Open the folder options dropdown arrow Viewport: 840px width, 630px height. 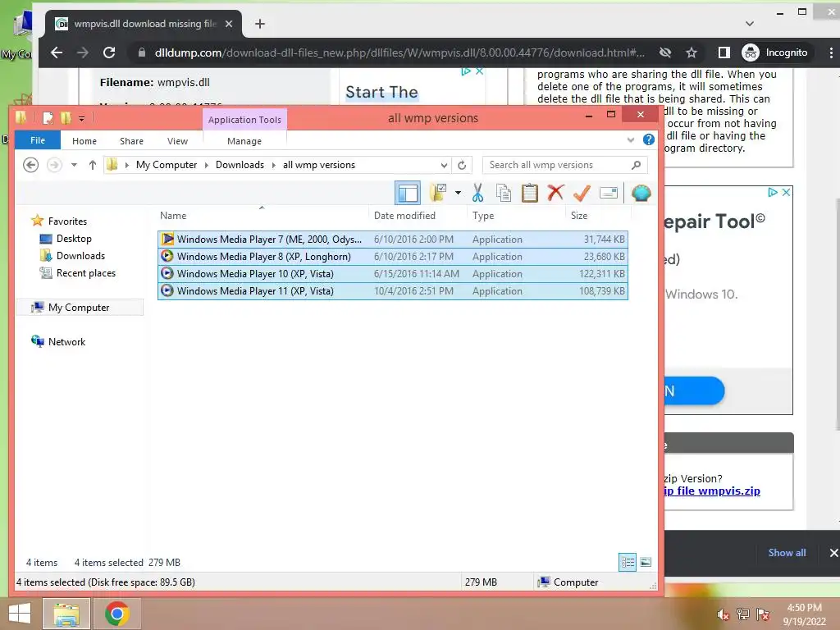[458, 193]
